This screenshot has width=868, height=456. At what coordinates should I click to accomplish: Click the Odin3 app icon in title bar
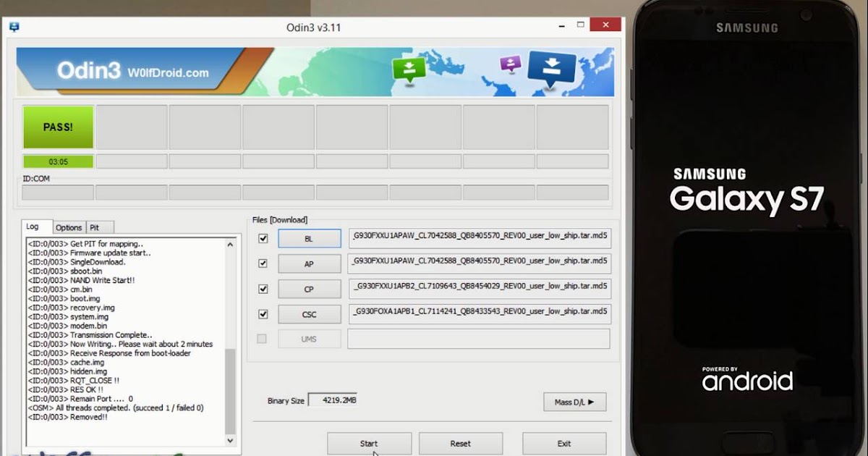pos(14,27)
